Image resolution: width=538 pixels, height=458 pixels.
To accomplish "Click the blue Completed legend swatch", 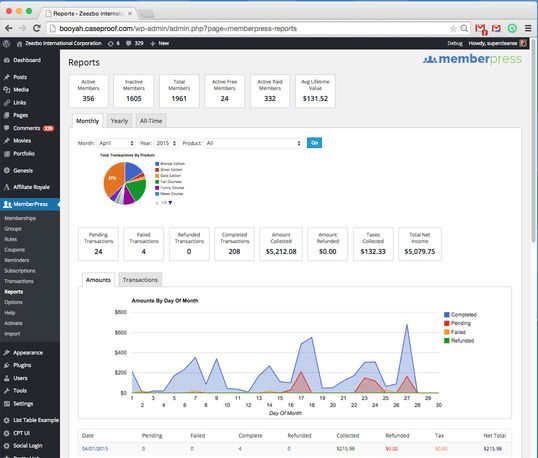I will [x=447, y=315].
